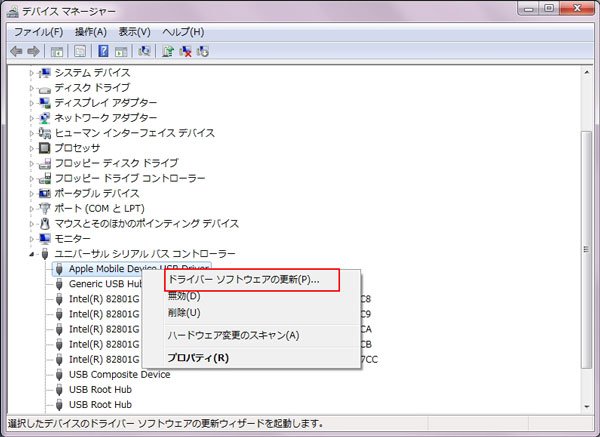Click the scrollbar up arrow
600x437 pixels.
(587, 72)
